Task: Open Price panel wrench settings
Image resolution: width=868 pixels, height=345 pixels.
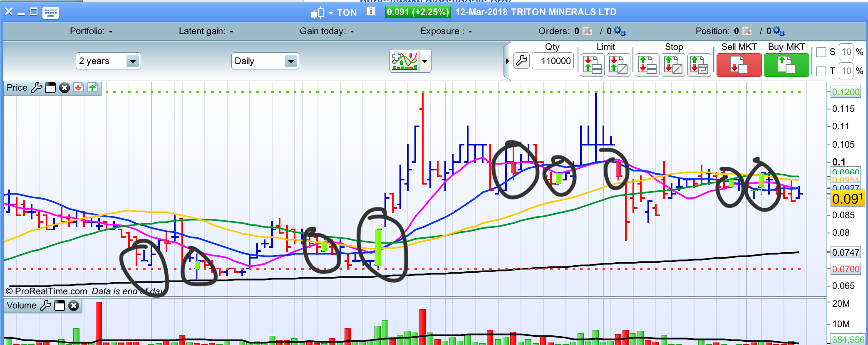Action: click(36, 88)
